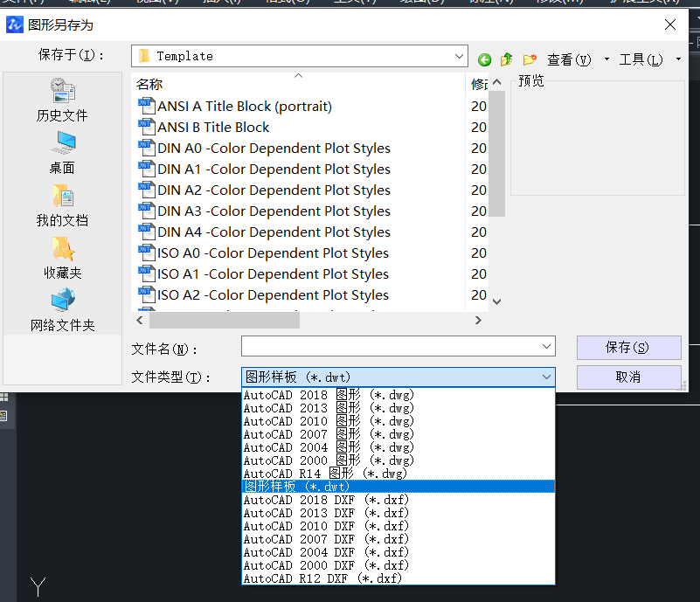The height and width of the screenshot is (602, 700).
Task: Click the back navigation arrow icon
Action: (485, 60)
